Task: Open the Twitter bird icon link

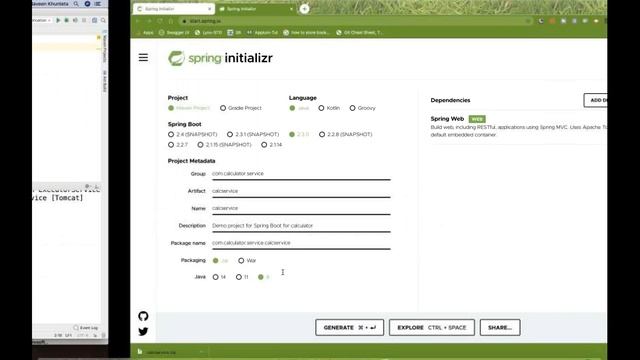Action: pyautogui.click(x=143, y=331)
